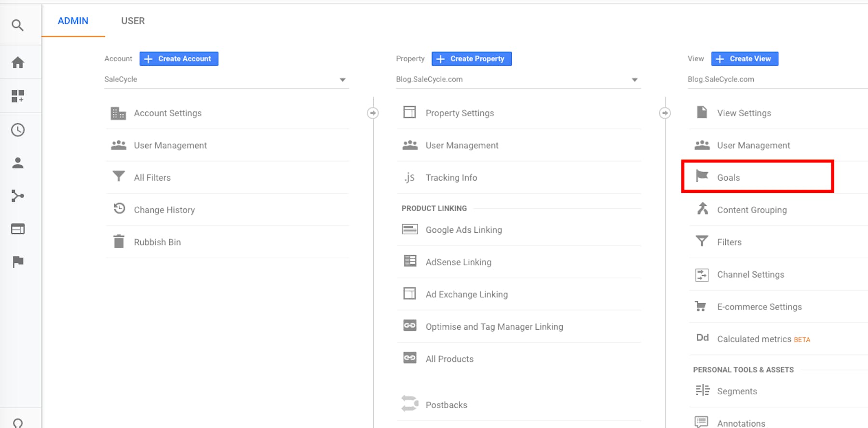Click the Property Settings window icon
Viewport: 868px width, 428px height.
pyautogui.click(x=409, y=112)
